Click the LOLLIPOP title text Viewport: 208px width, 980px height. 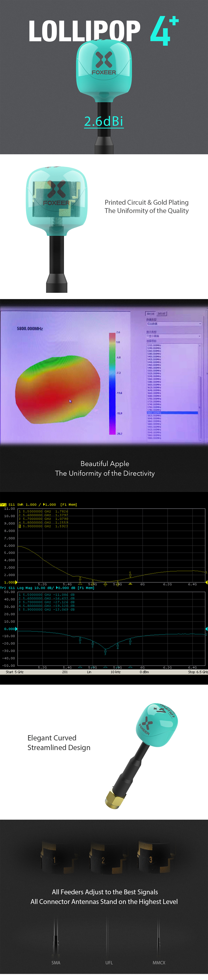(x=84, y=31)
